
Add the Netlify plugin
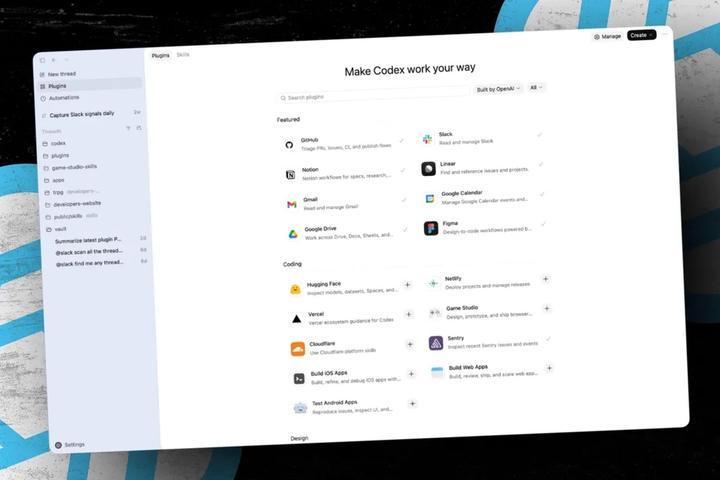coord(546,279)
